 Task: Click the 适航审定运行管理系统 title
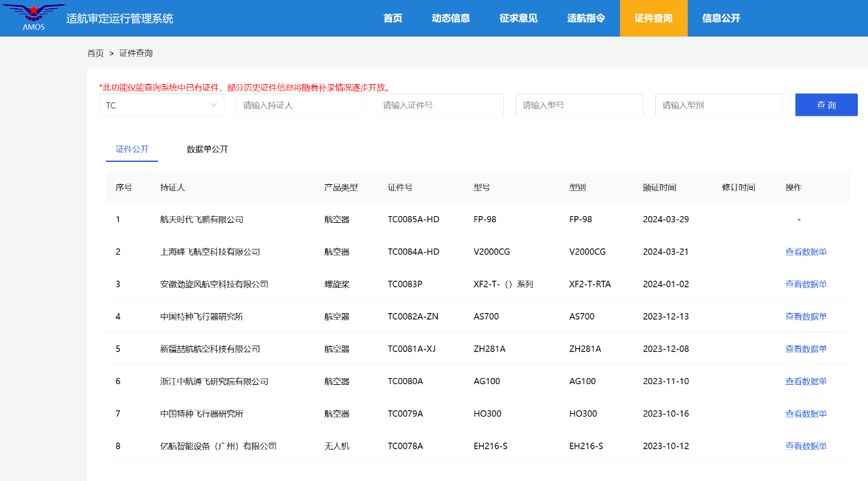[x=120, y=19]
